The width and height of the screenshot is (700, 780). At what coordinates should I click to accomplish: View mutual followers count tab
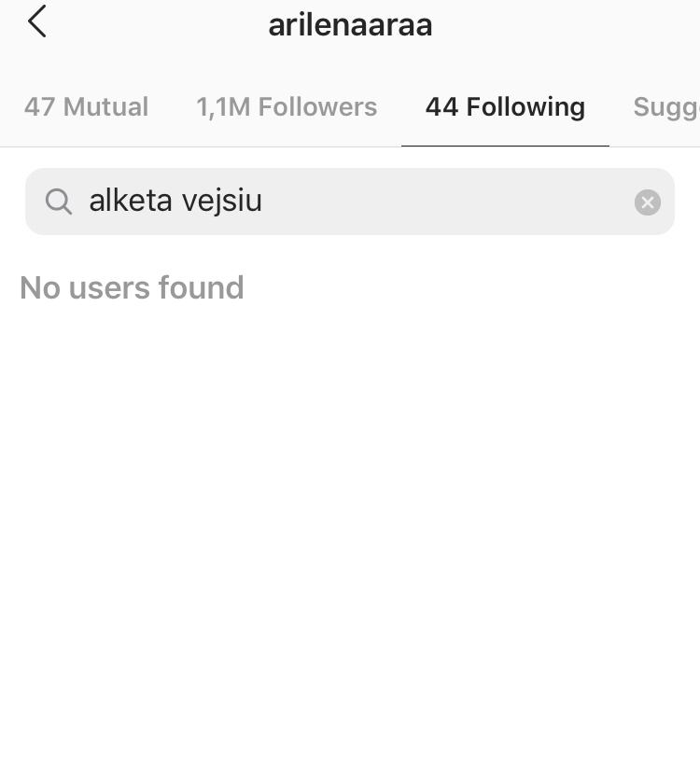pyautogui.click(x=86, y=107)
